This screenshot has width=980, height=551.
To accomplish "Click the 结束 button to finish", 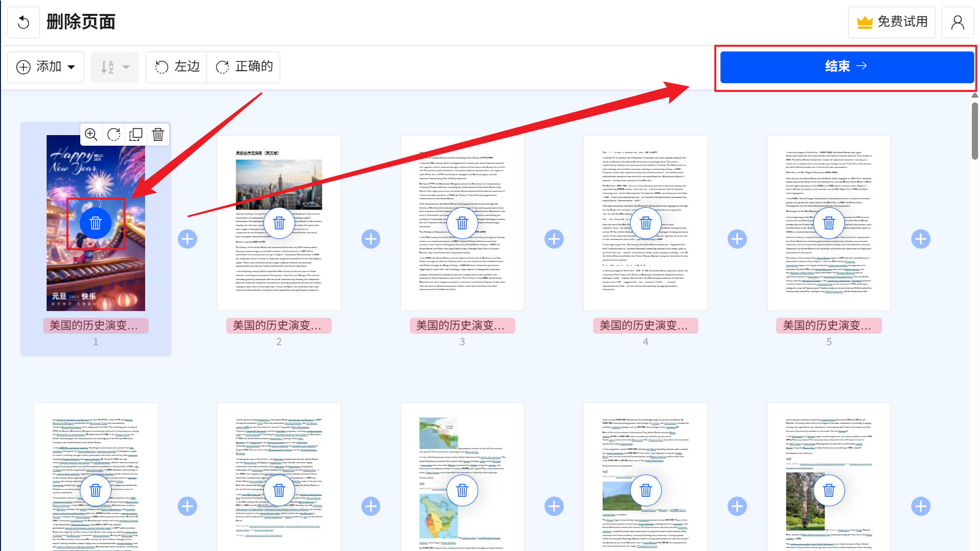I will 846,66.
